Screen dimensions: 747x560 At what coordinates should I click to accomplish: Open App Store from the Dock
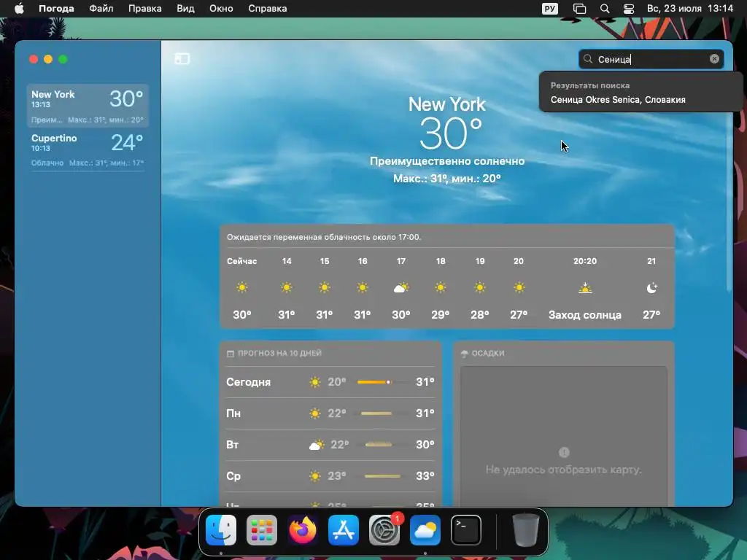[x=344, y=530]
